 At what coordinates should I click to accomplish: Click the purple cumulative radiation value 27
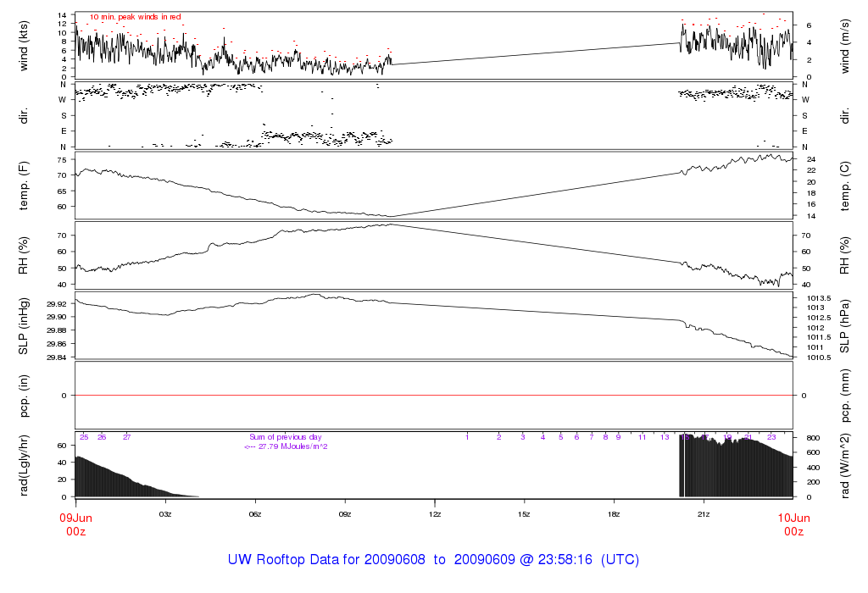coord(126,437)
